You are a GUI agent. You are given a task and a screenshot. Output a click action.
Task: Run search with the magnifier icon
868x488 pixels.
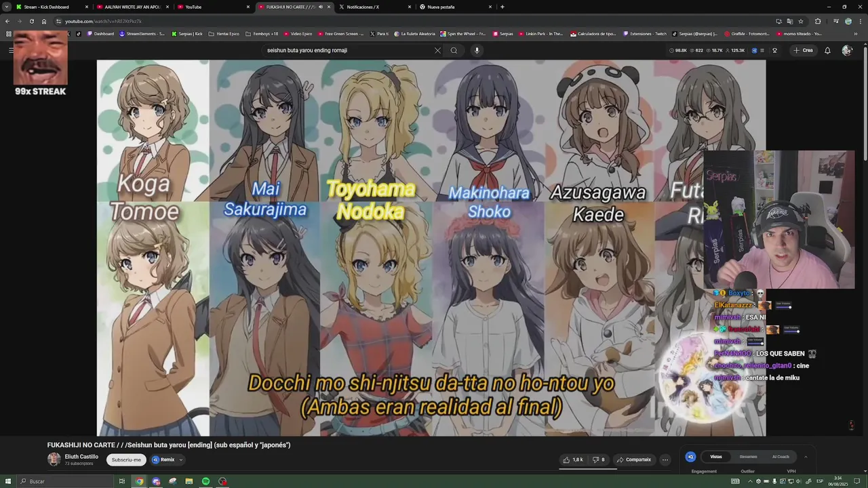[454, 50]
